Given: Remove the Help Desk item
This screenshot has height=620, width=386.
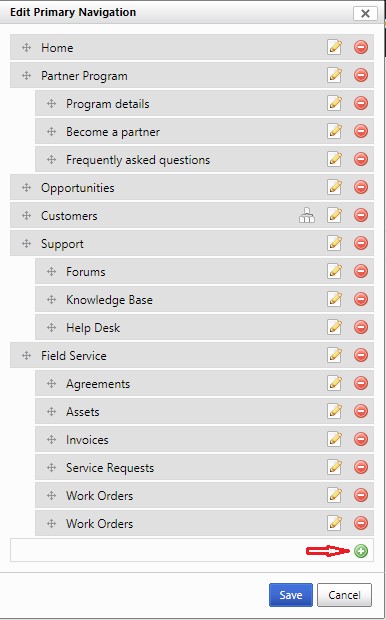Looking at the screenshot, I should click(361, 327).
